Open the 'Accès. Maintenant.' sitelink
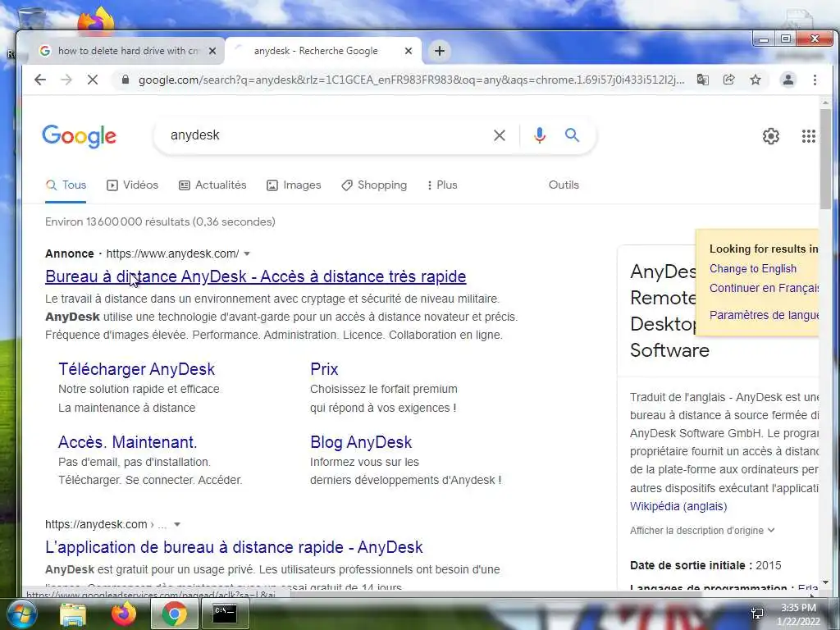840x630 pixels. point(127,442)
